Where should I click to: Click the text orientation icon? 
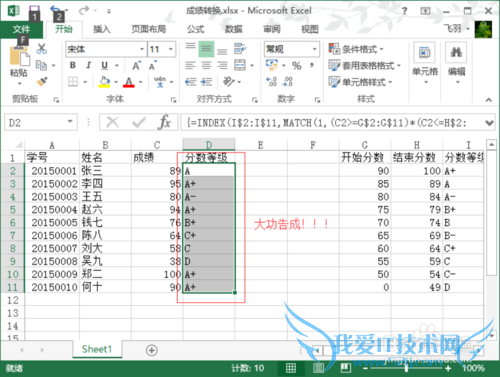point(229,81)
